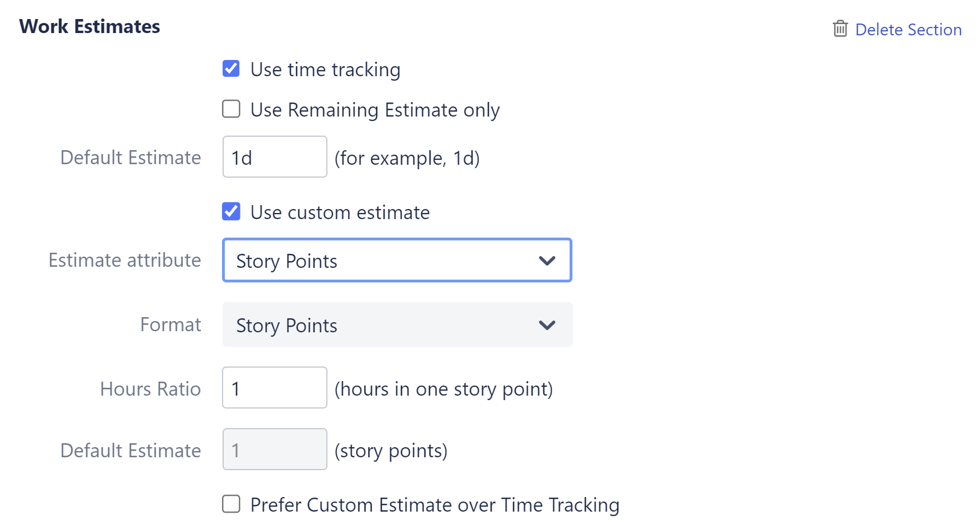Click inside the Default Estimate "1d" field
The width and height of the screenshot is (980, 529).
pos(275,157)
